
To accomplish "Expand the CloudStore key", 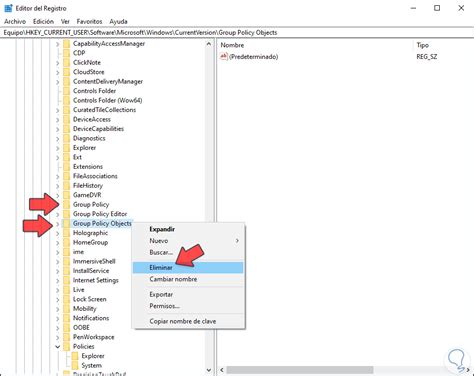I will pyautogui.click(x=57, y=72).
